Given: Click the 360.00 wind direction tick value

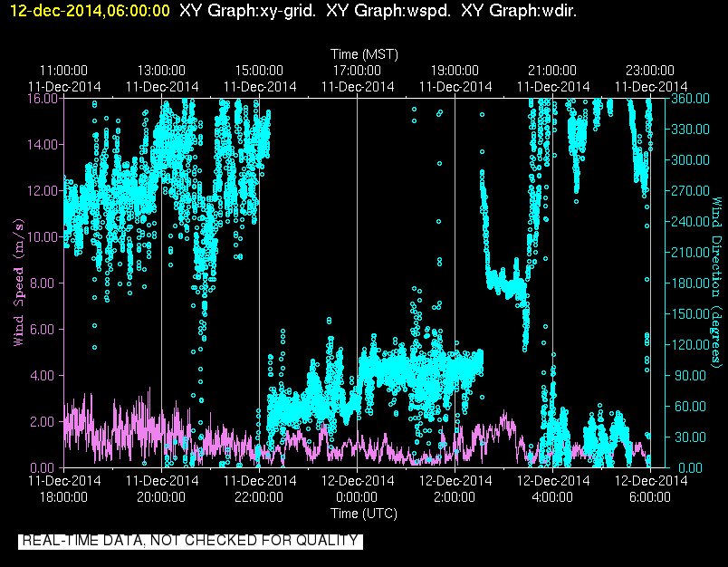Looking at the screenshot, I should tap(690, 99).
